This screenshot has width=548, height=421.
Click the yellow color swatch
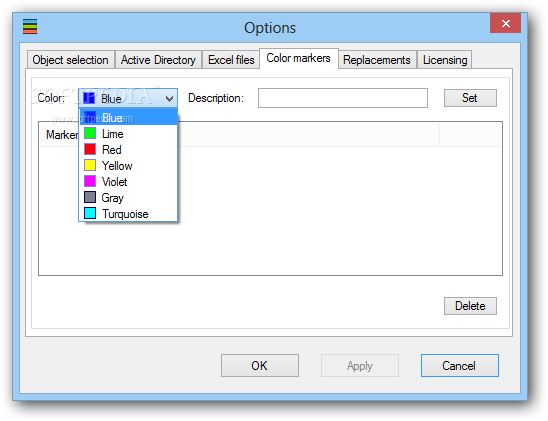click(x=90, y=165)
